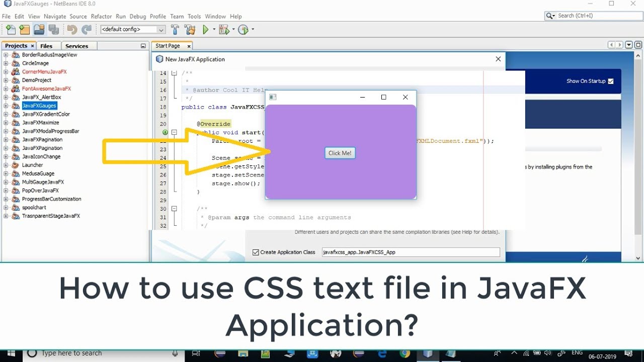Click the Click Me! button

340,153
